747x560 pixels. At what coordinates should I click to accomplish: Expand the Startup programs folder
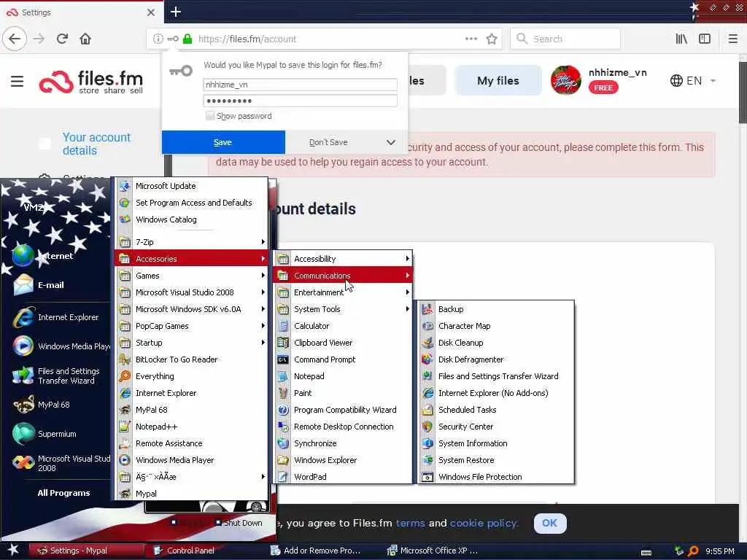click(192, 343)
